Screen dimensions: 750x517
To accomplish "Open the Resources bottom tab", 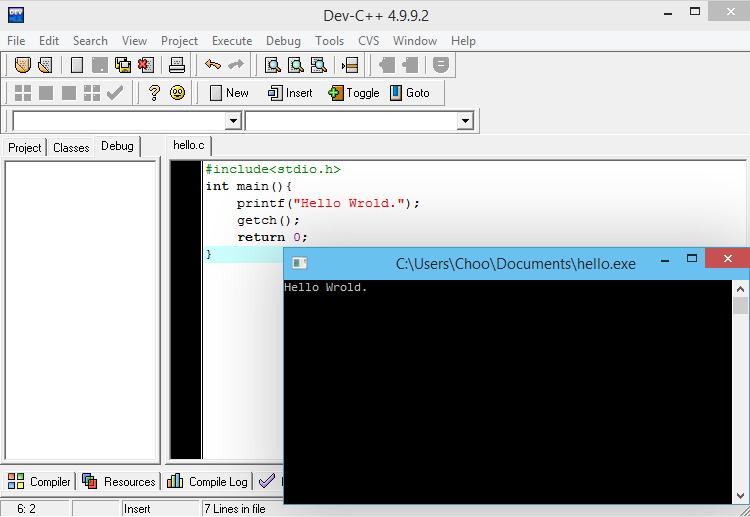I will [x=119, y=481].
